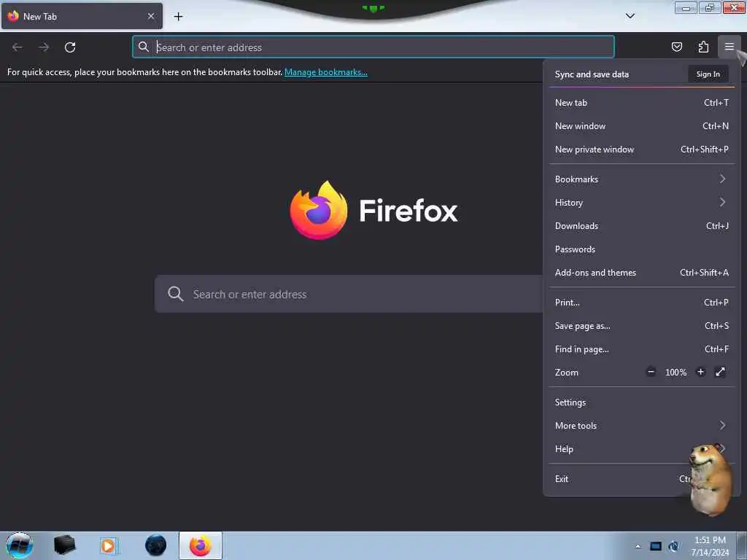Screen dimensions: 747x560
Task: Enter full screen via Zoom arrows icon
Action: tap(720, 372)
